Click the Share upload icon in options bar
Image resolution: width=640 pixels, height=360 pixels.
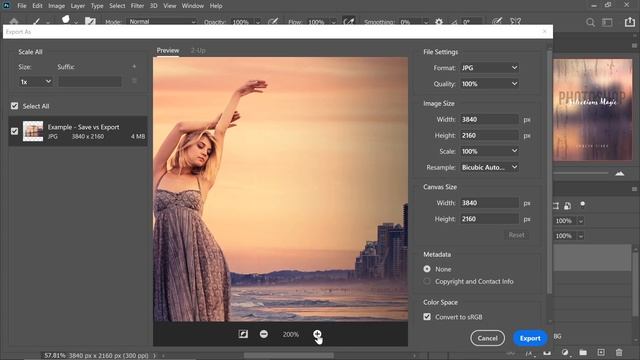tap(629, 22)
